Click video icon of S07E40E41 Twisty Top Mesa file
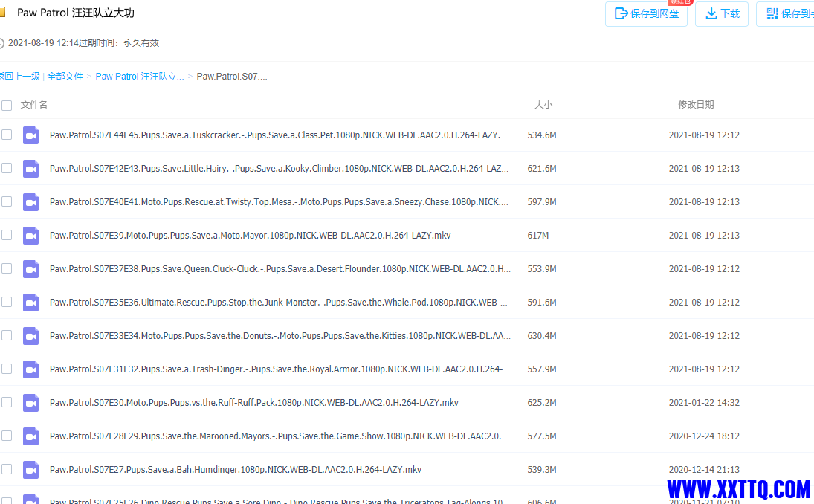 tap(30, 202)
